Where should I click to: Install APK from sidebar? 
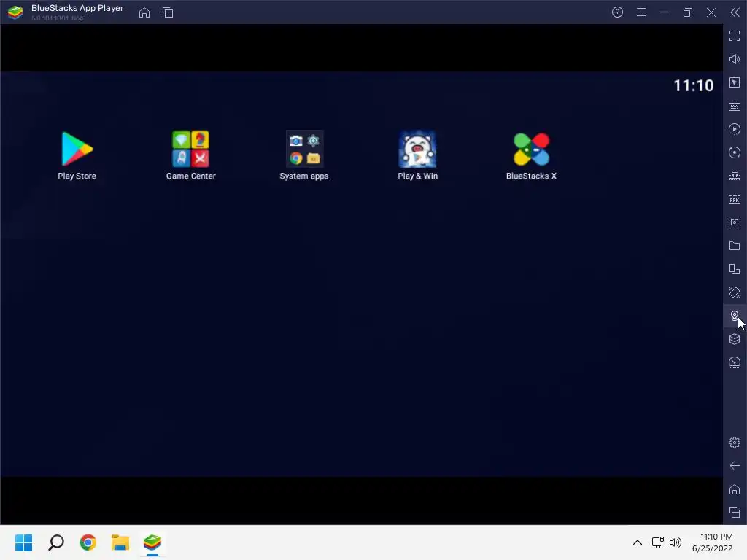pyautogui.click(x=735, y=199)
